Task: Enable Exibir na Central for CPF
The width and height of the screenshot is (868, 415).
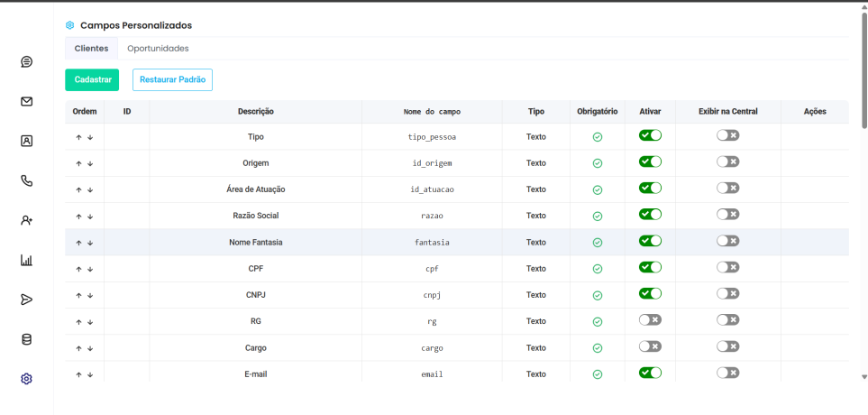Action: (x=727, y=267)
